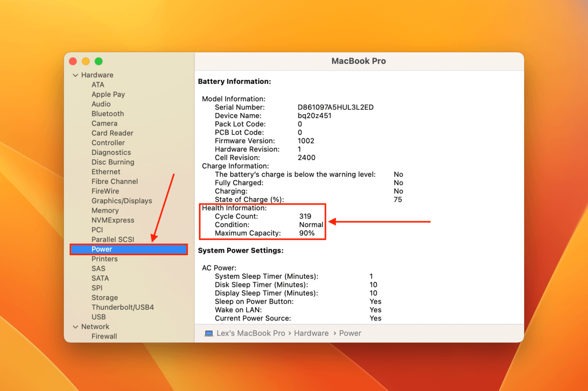Select Ethernet in the sidebar
Viewport: 588px width, 391px height.
pyautogui.click(x=106, y=172)
